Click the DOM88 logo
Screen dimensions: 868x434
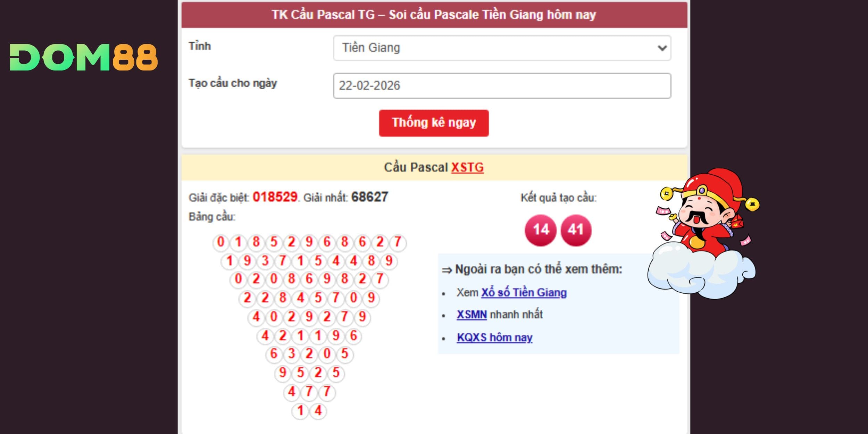tap(84, 57)
